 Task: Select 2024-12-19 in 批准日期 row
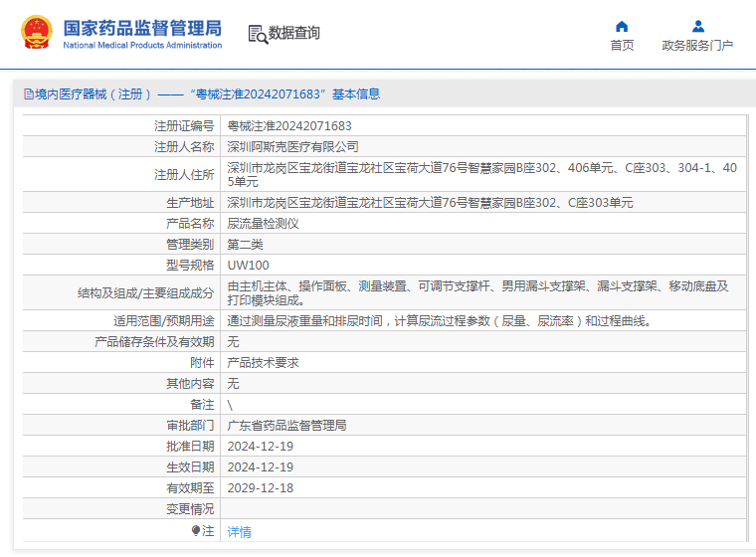coord(261,446)
